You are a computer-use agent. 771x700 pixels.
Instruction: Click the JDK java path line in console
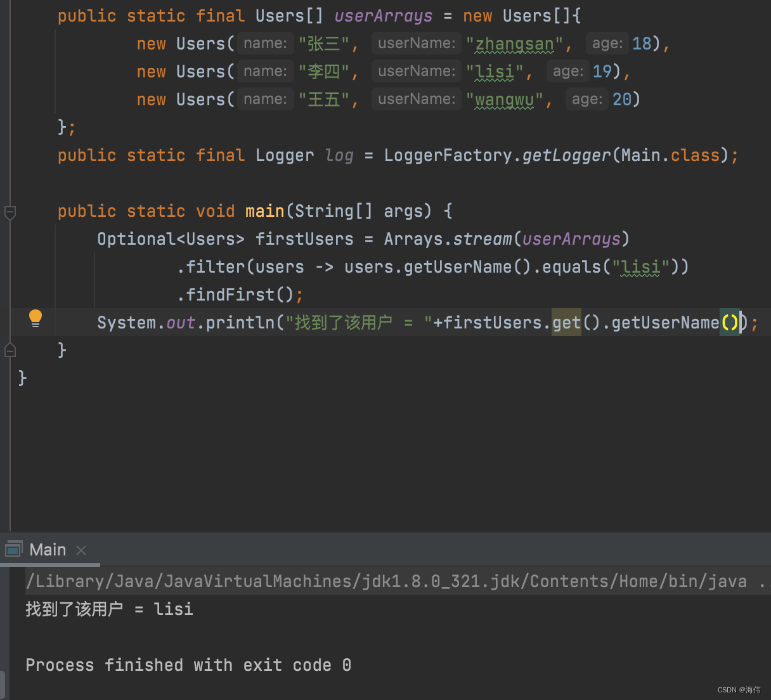point(397,581)
